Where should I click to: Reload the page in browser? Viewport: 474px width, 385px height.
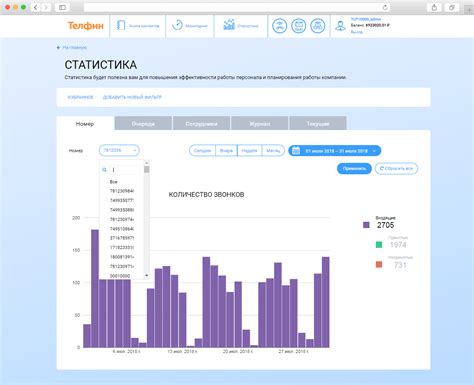(385, 7)
